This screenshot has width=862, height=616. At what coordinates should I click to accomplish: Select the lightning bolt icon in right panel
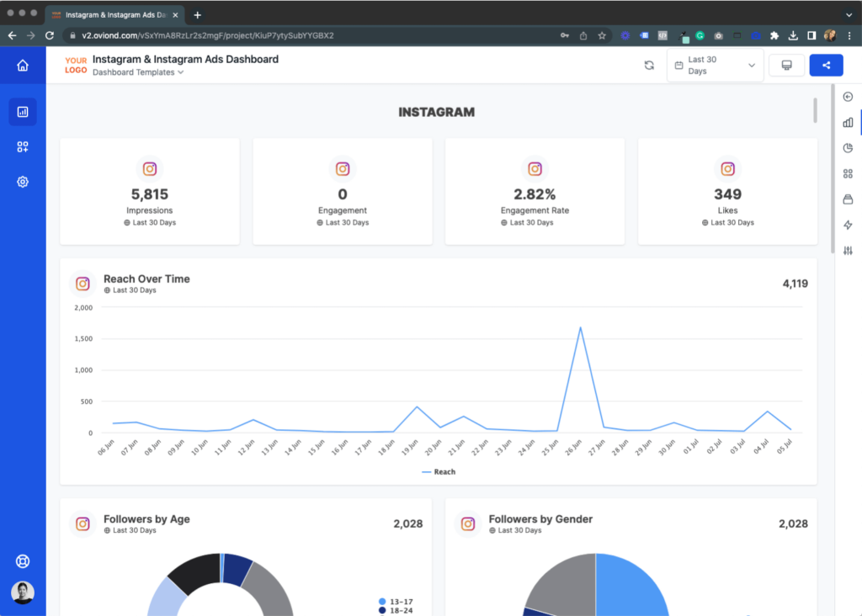coord(849,225)
